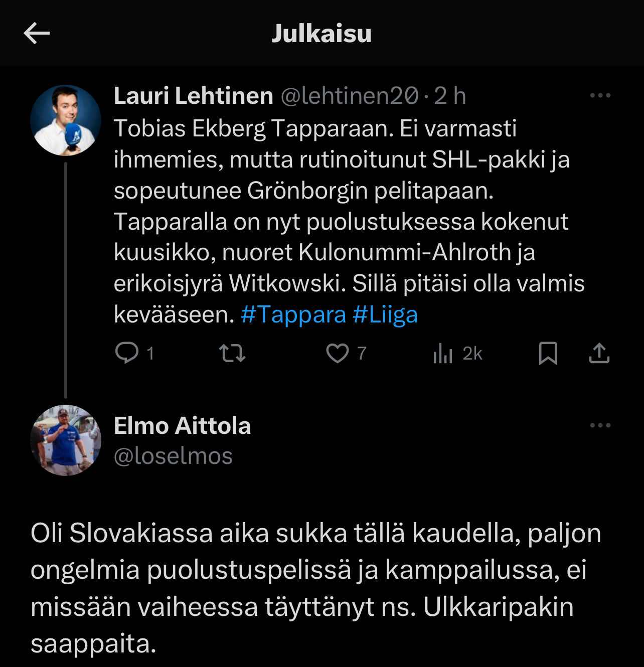Tap the @loselmos handle
The height and width of the screenshot is (667, 644).
click(173, 456)
